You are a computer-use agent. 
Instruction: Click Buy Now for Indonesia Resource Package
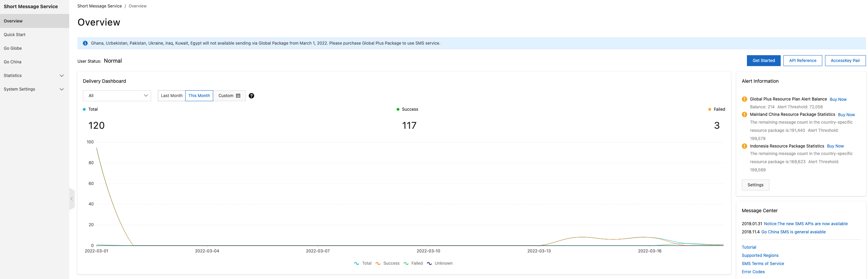pyautogui.click(x=835, y=146)
